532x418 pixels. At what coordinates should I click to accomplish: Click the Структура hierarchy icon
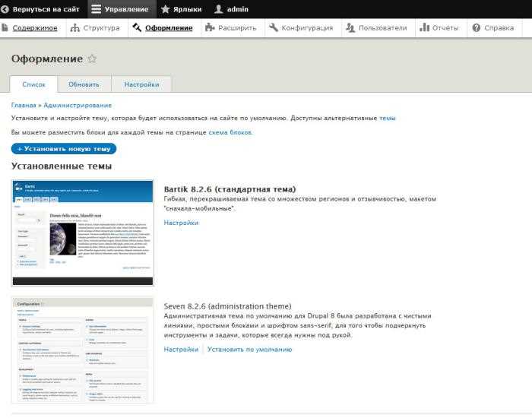click(74, 28)
